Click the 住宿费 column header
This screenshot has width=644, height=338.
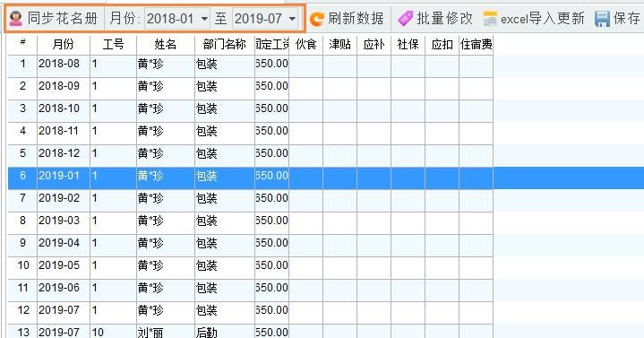pyautogui.click(x=476, y=44)
